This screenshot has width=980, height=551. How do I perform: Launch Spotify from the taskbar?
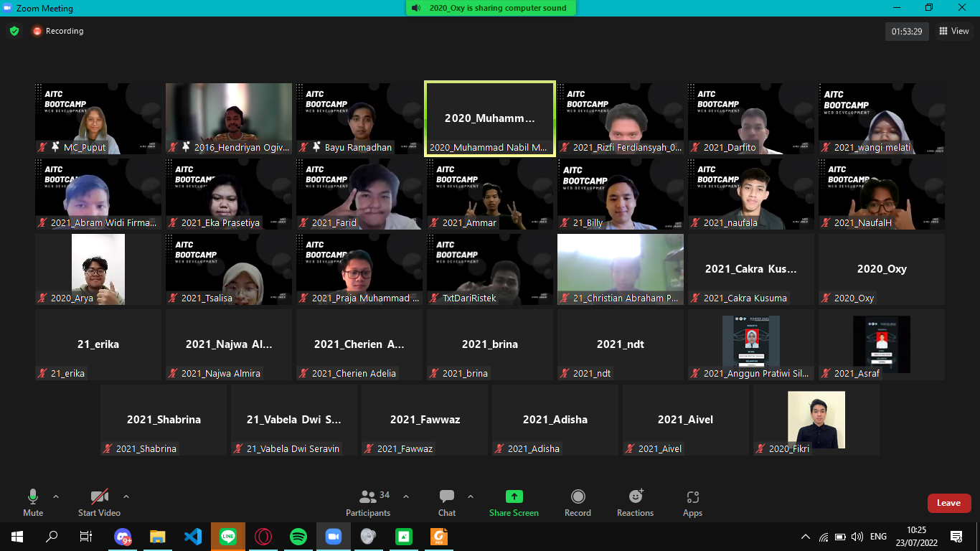298,536
